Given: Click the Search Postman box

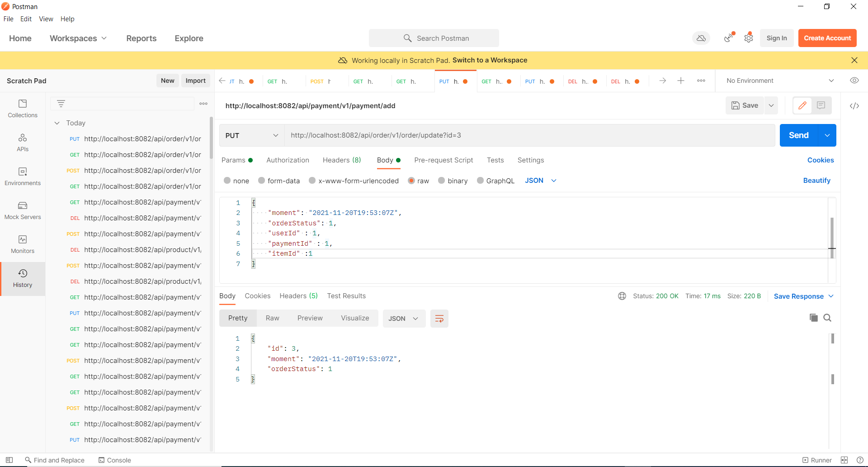Looking at the screenshot, I should pyautogui.click(x=434, y=38).
